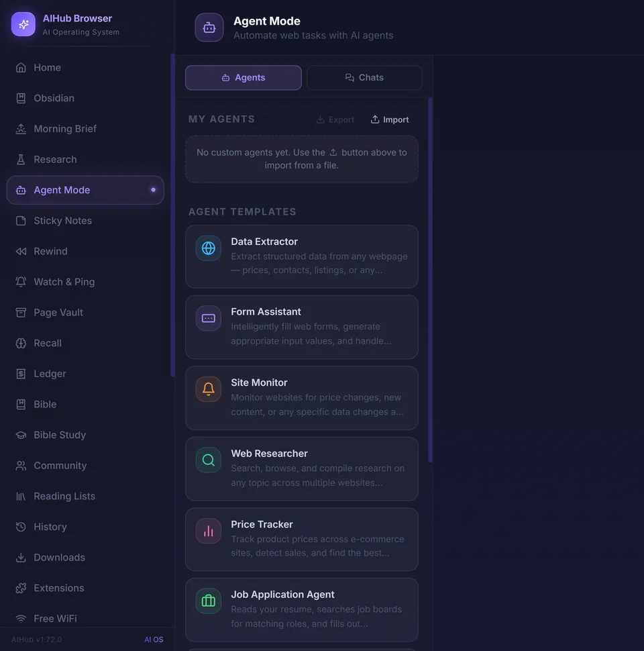Click the Reading Lists library icon

pyautogui.click(x=21, y=496)
